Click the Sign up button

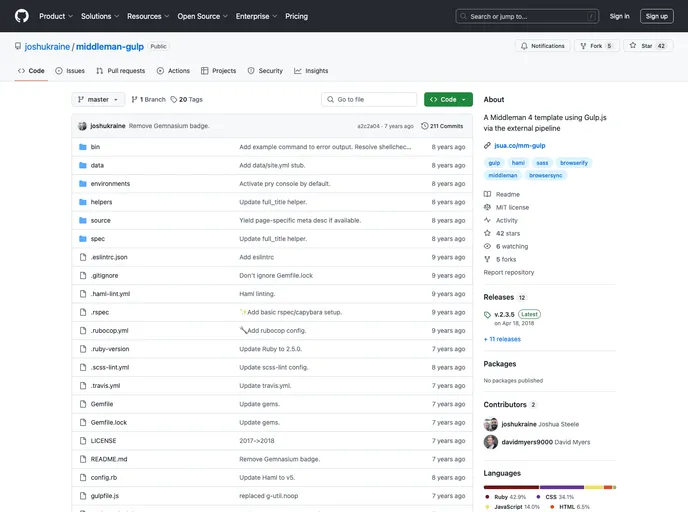click(x=656, y=16)
